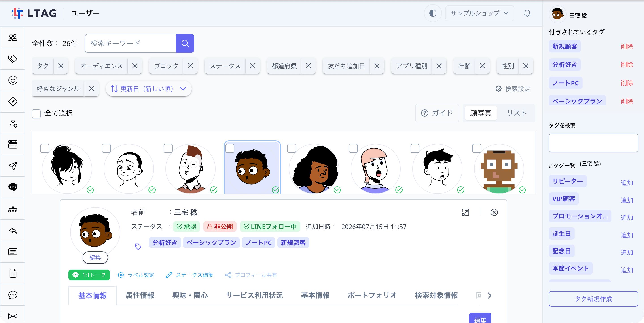Open the 1:1トーク button
644x323 pixels.
coord(89,275)
